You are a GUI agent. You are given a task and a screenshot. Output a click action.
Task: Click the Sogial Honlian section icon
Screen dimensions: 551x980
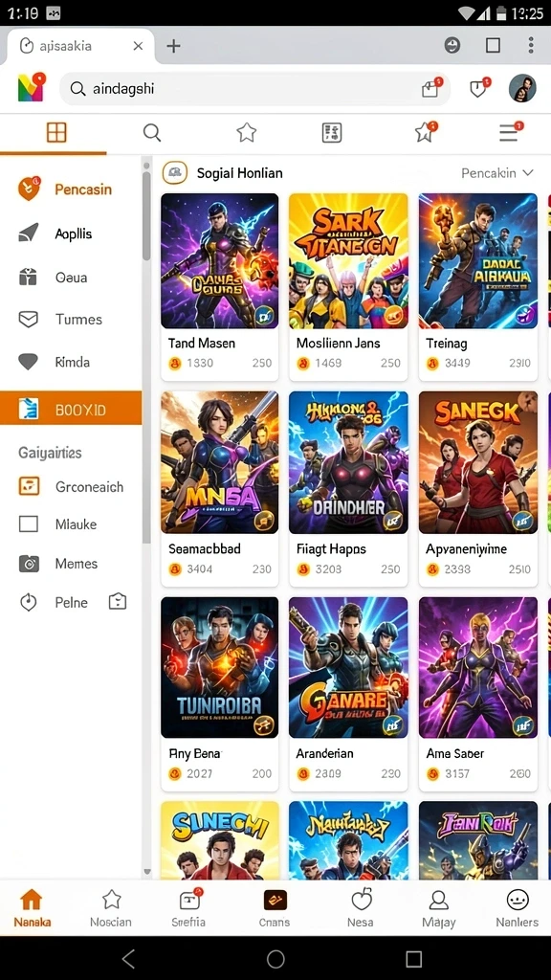click(175, 173)
